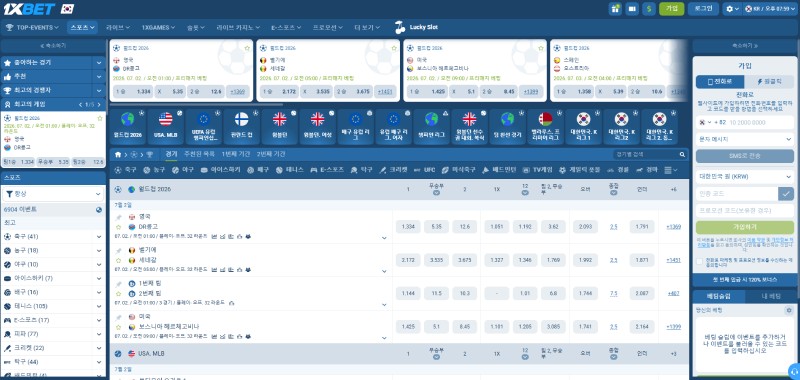The image size is (800, 380).
Task: Open the support chat headset icon
Action: pos(793,371)
